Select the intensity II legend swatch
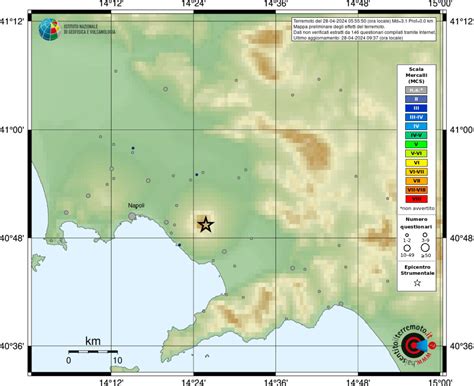The width and height of the screenshot is (474, 386). click(x=416, y=99)
